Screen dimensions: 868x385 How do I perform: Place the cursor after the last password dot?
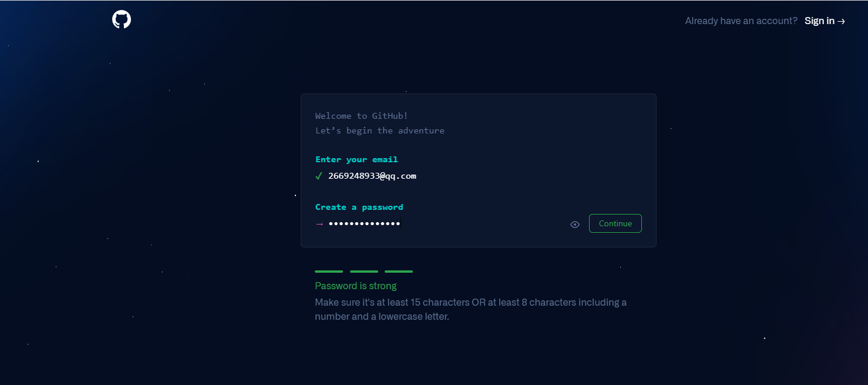[401, 223]
